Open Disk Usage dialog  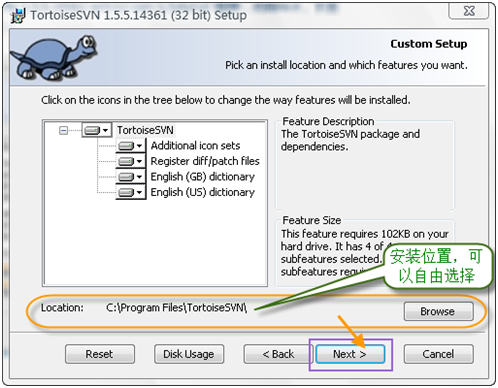click(189, 354)
